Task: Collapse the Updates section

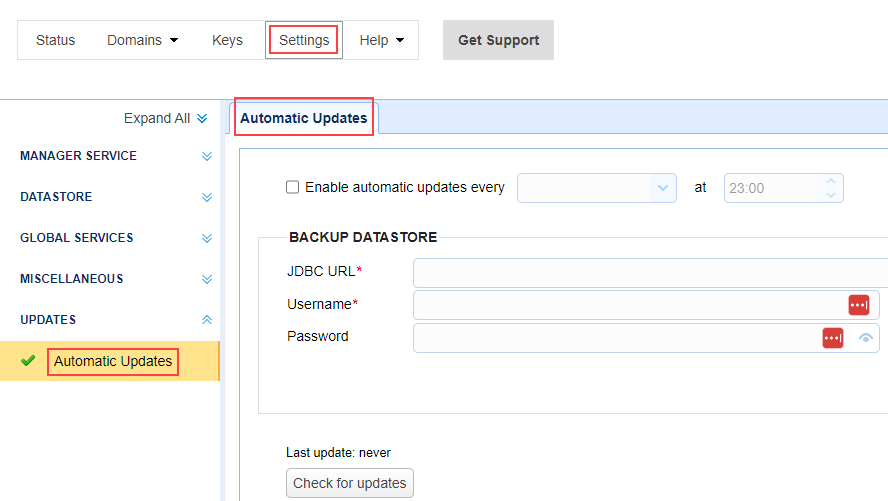Action: (x=207, y=320)
